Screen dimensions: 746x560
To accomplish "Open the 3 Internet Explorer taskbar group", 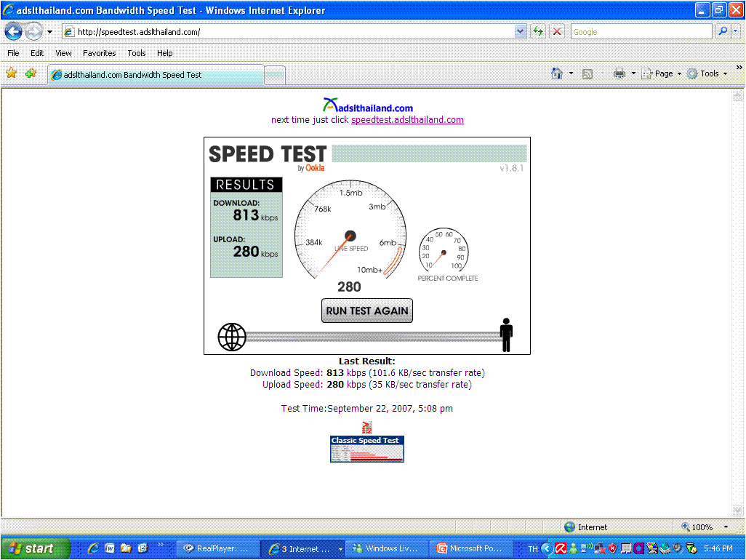I will (303, 548).
